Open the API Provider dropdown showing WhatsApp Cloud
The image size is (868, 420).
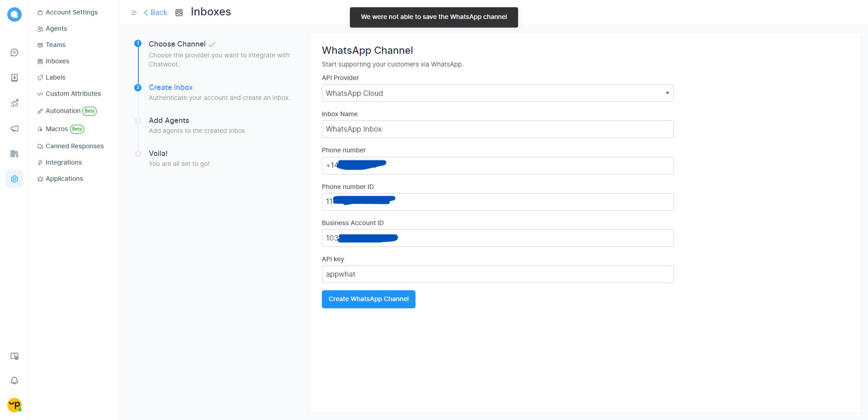pos(497,93)
